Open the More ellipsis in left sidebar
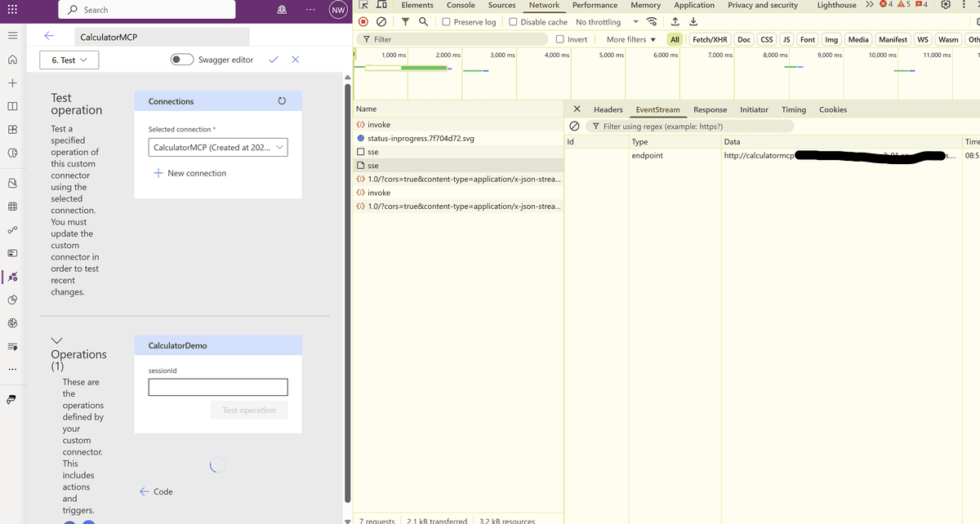 (x=12, y=370)
